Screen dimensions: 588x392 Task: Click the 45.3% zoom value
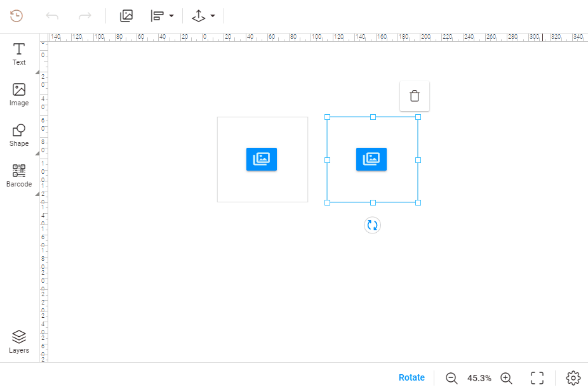tap(479, 378)
